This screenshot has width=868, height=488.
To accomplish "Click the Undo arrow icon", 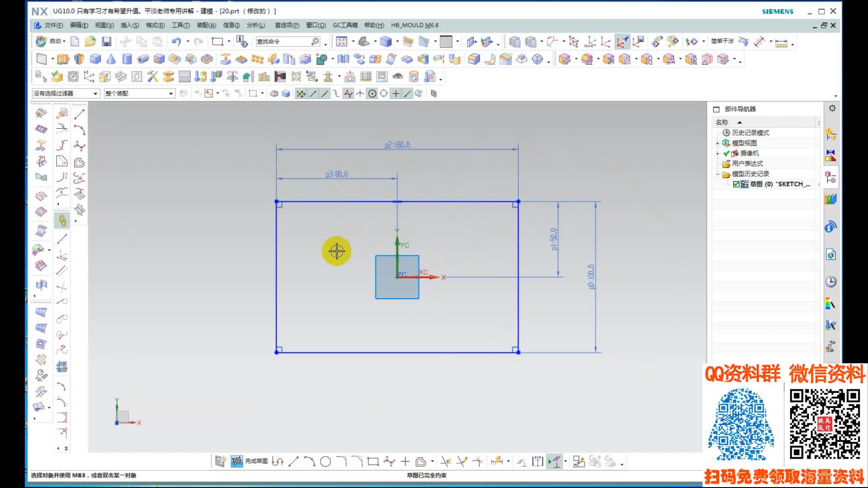I will click(176, 42).
